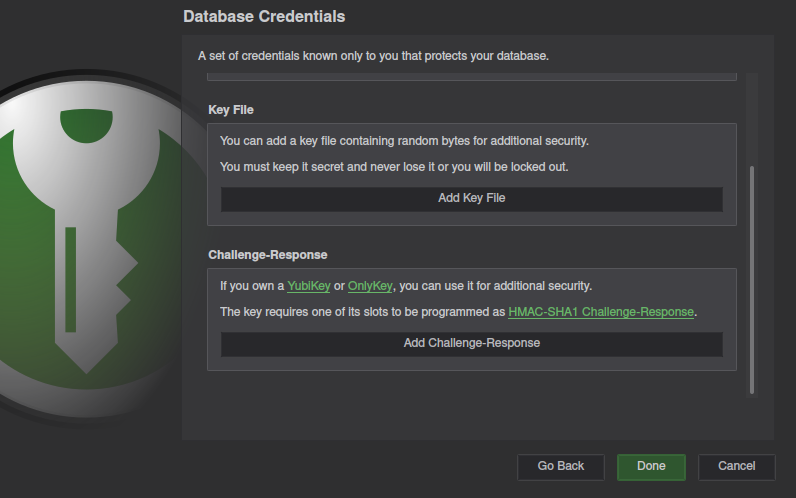Click the Challenge-Response section heading
The width and height of the screenshot is (796, 498).
click(x=268, y=255)
